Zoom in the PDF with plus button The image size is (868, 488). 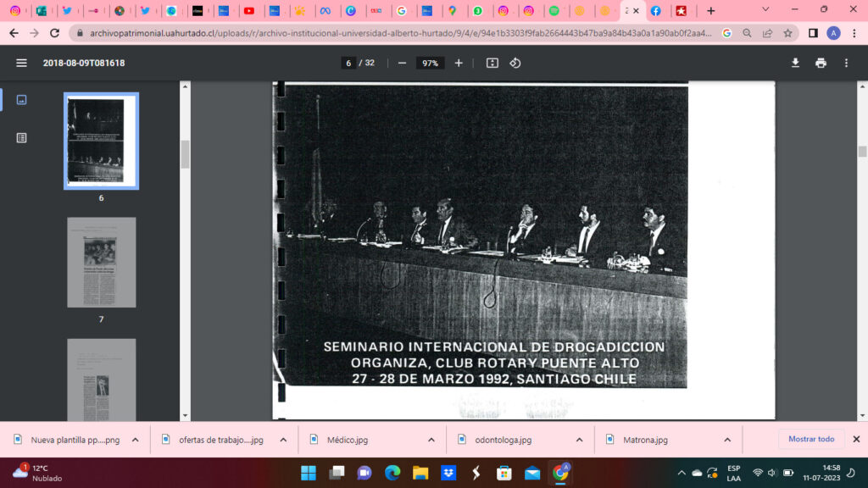[459, 63]
